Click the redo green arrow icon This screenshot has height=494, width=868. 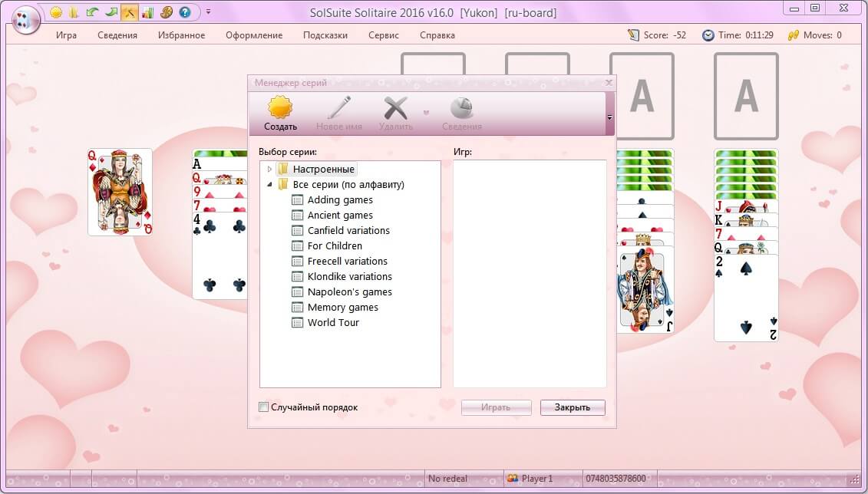pos(111,12)
